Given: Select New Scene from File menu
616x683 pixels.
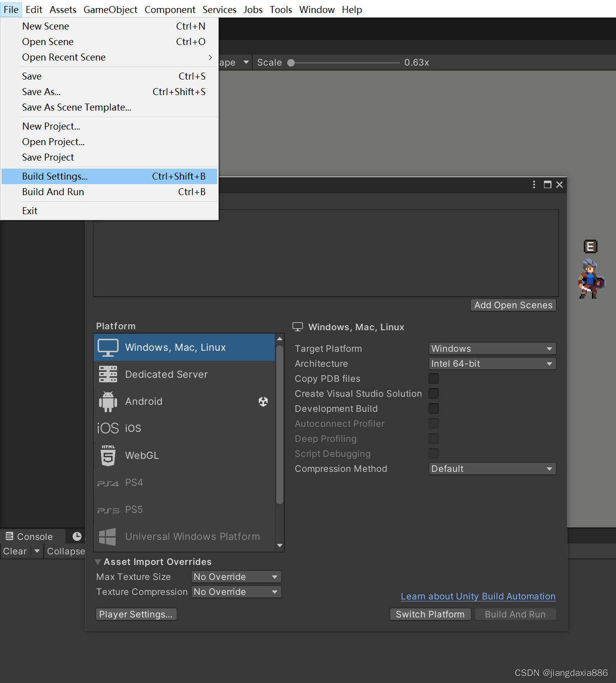Looking at the screenshot, I should tap(110, 26).
